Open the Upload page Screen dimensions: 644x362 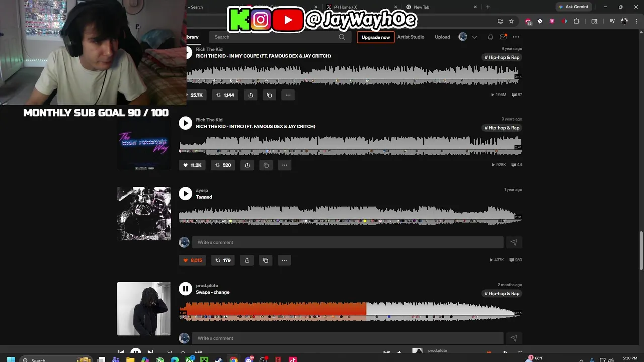442,37
